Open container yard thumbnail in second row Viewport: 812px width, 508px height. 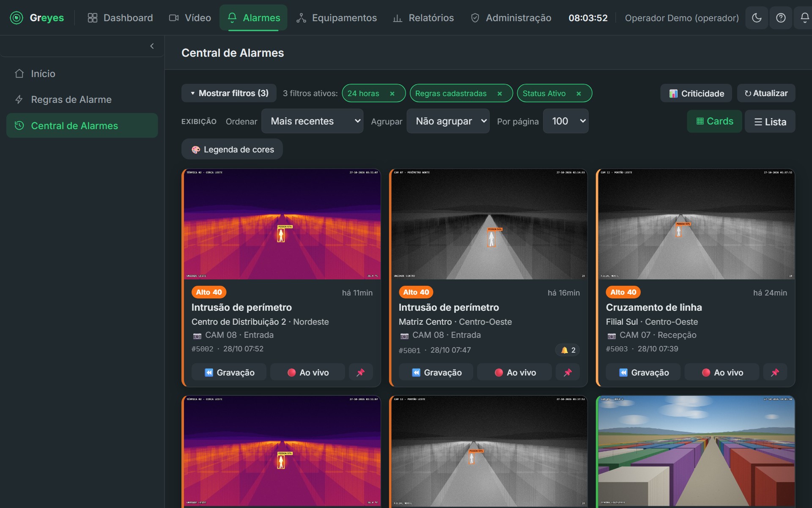click(697, 451)
